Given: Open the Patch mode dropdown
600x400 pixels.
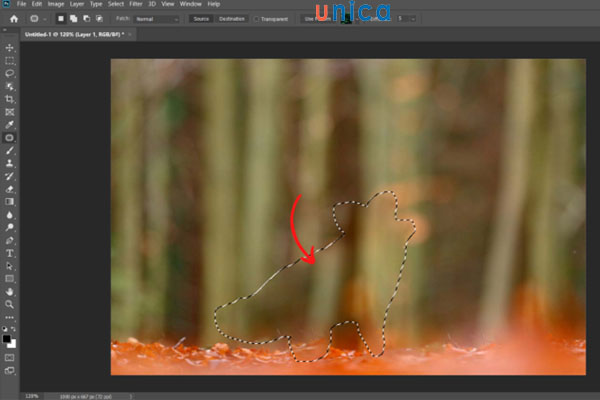Looking at the screenshot, I should [158, 19].
